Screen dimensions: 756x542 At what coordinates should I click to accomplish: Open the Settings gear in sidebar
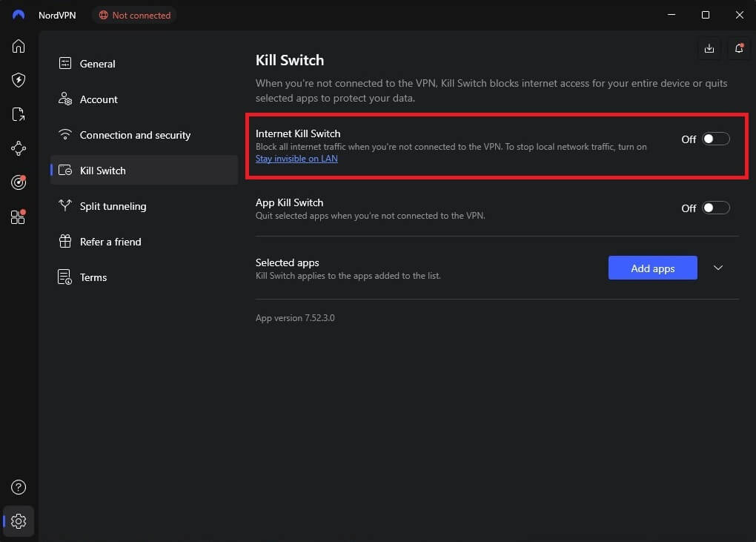coord(19,521)
